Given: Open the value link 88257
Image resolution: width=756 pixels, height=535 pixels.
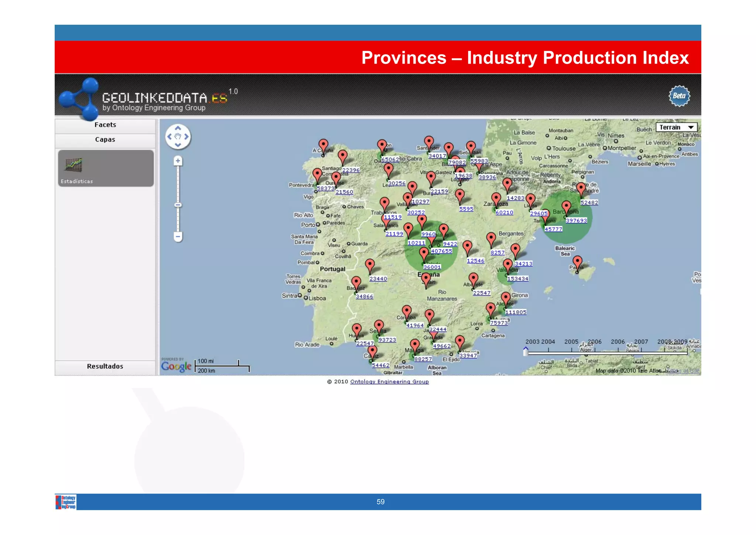Looking at the screenshot, I should 423,359.
